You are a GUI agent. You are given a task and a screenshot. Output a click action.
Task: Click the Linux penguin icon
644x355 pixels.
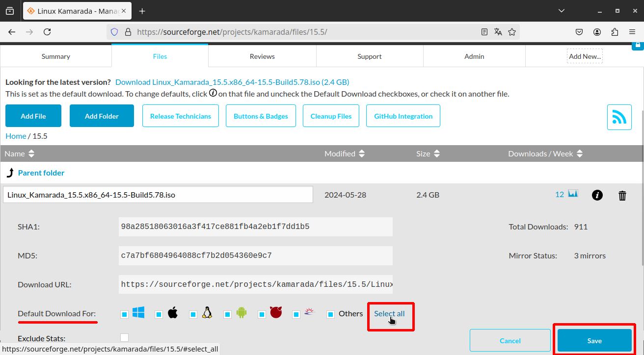click(x=207, y=313)
